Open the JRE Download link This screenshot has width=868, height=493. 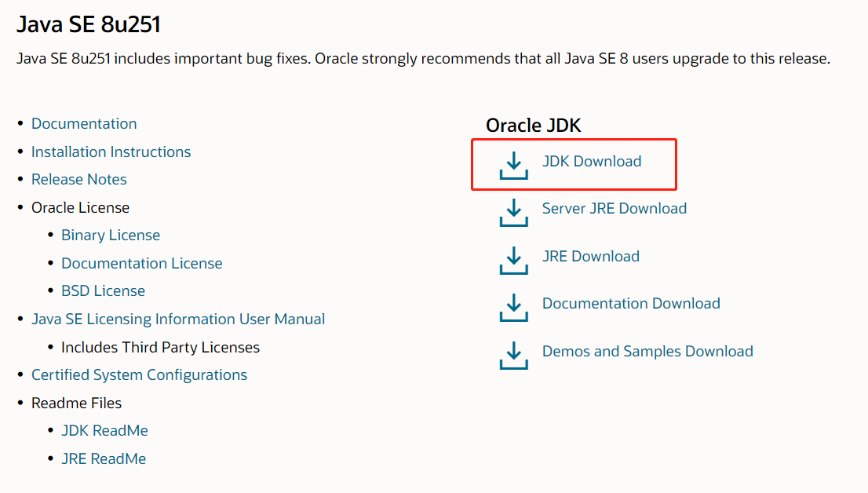[590, 256]
